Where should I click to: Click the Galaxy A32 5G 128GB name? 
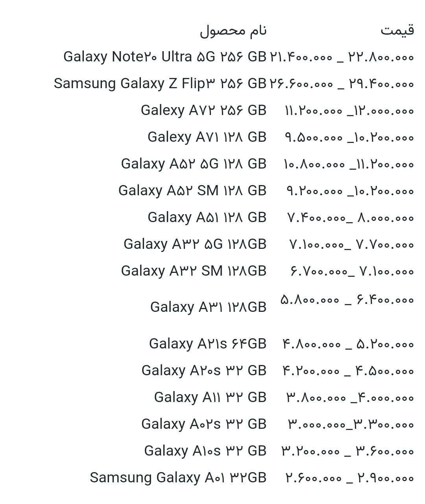(195, 244)
